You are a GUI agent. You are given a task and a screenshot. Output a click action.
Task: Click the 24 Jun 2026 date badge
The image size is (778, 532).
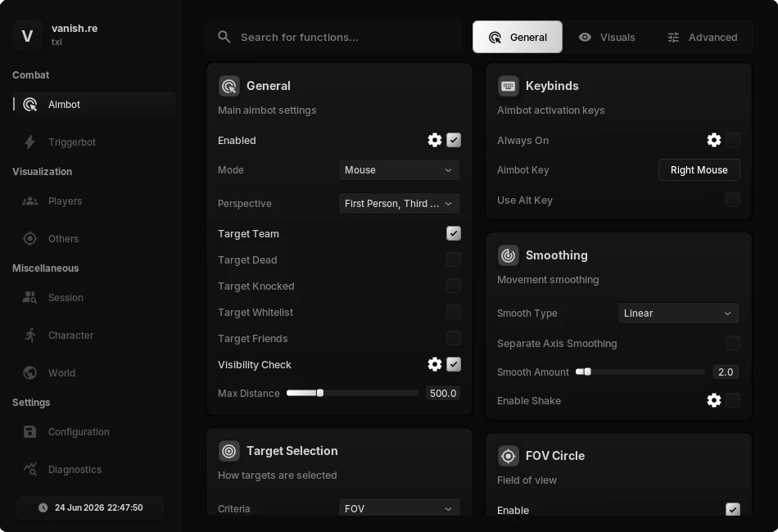pyautogui.click(x=90, y=507)
